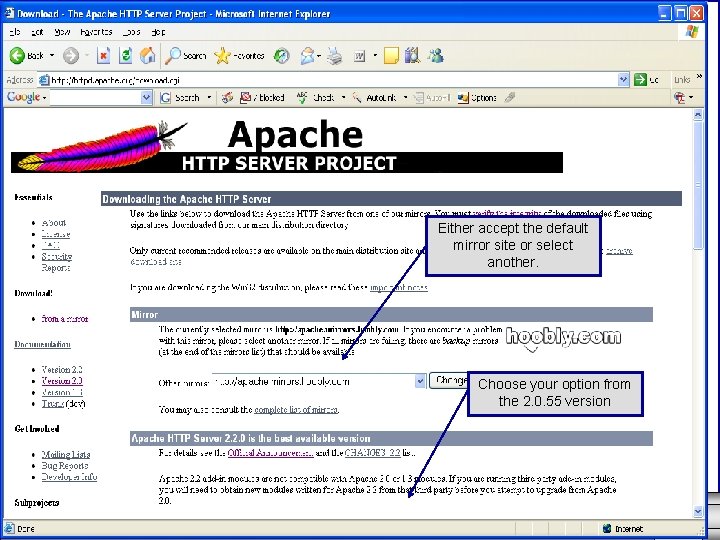Open the complete list of mirrors link
Viewport: 720px width, 540px height.
point(296,410)
